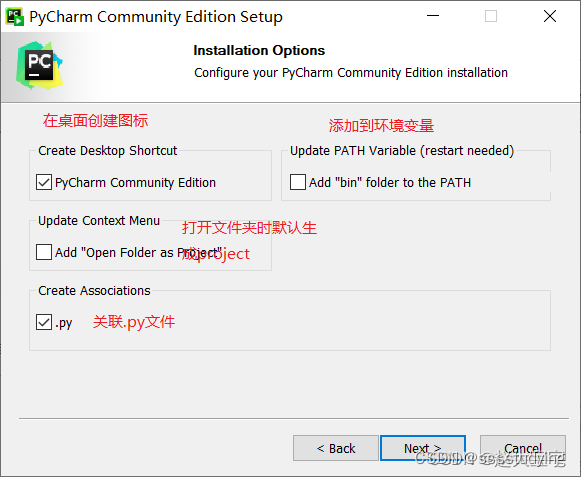The height and width of the screenshot is (477, 581).
Task: Click the Update PATH Variable group label
Action: 402,151
